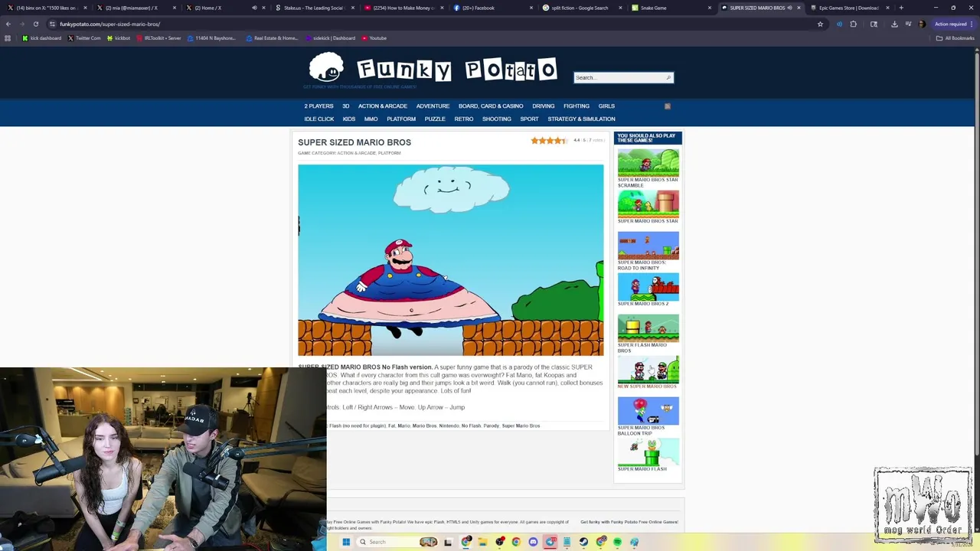The image size is (980, 551).
Task: Open the GIRLS category
Action: pyautogui.click(x=606, y=106)
